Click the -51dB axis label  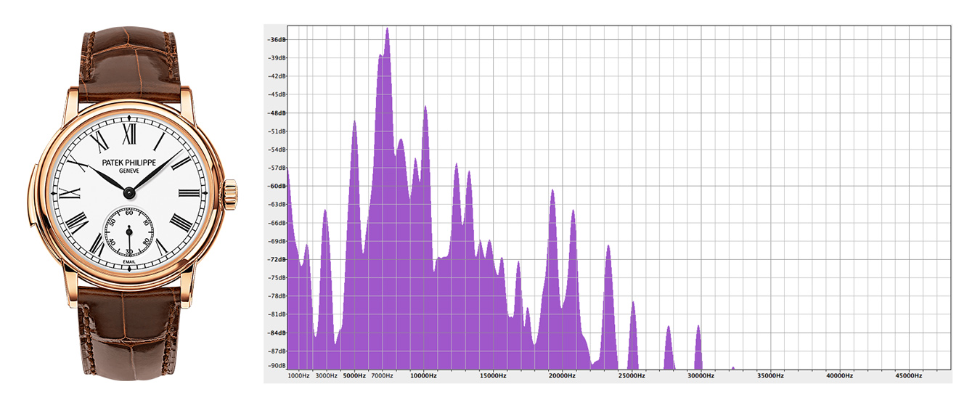277,131
